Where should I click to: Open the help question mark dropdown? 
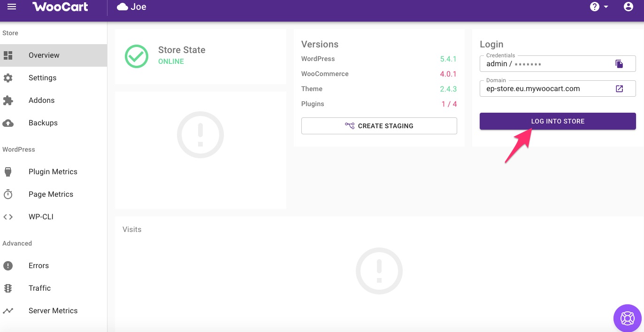pyautogui.click(x=598, y=7)
